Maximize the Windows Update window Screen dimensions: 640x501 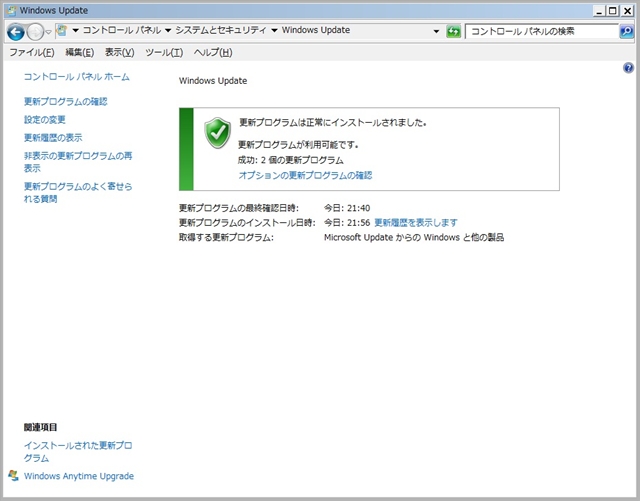(613, 11)
